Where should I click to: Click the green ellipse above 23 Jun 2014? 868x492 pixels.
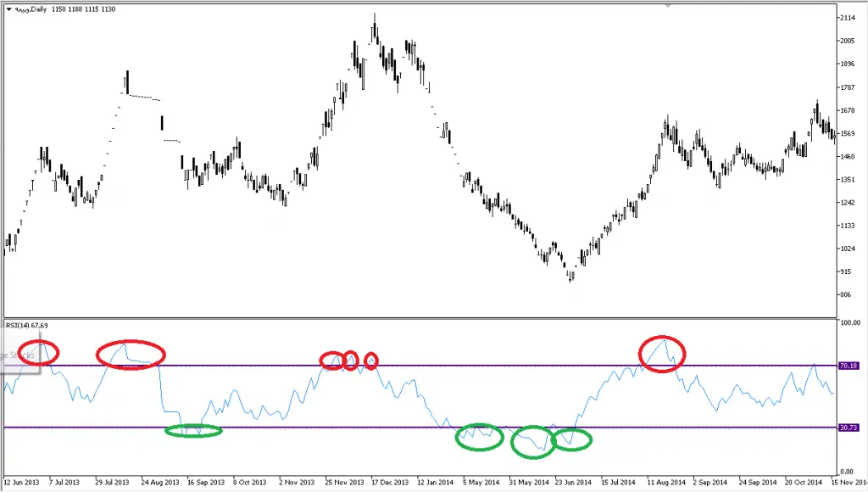(x=572, y=439)
